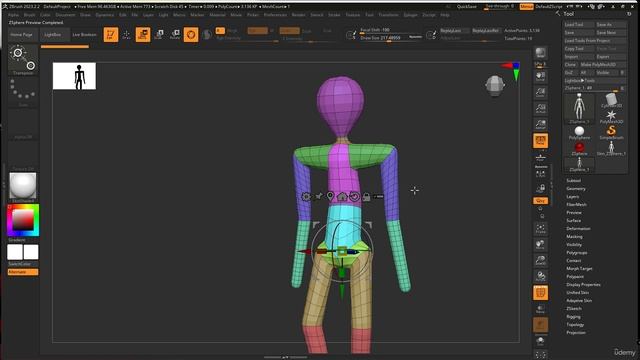Click the BPR render icon
Screen dimensions: 640x360
point(540,53)
